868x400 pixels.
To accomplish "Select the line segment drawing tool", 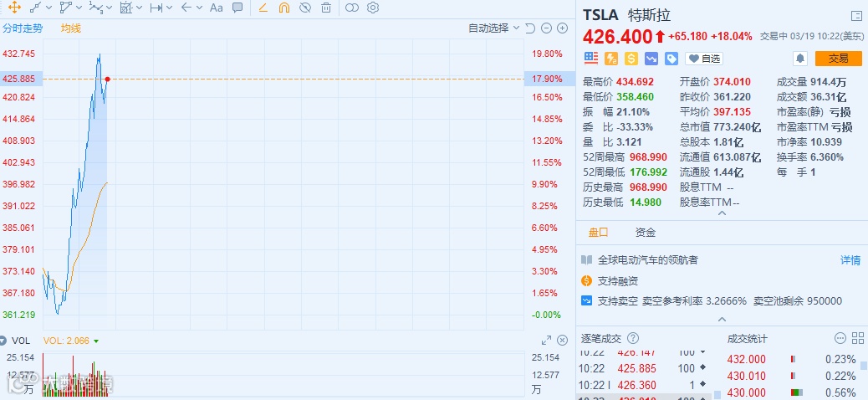I will pyautogui.click(x=34, y=8).
